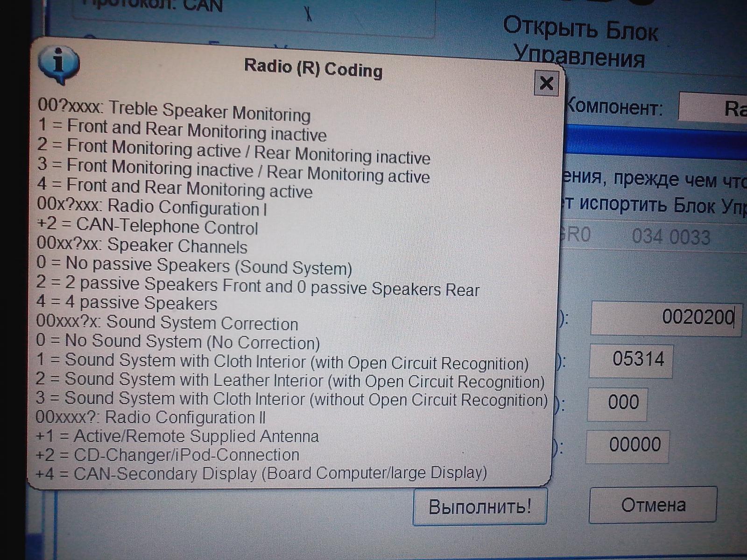747x560 pixels.
Task: Click the 'Radio (R) Coding' popup title
Action: coord(313,68)
